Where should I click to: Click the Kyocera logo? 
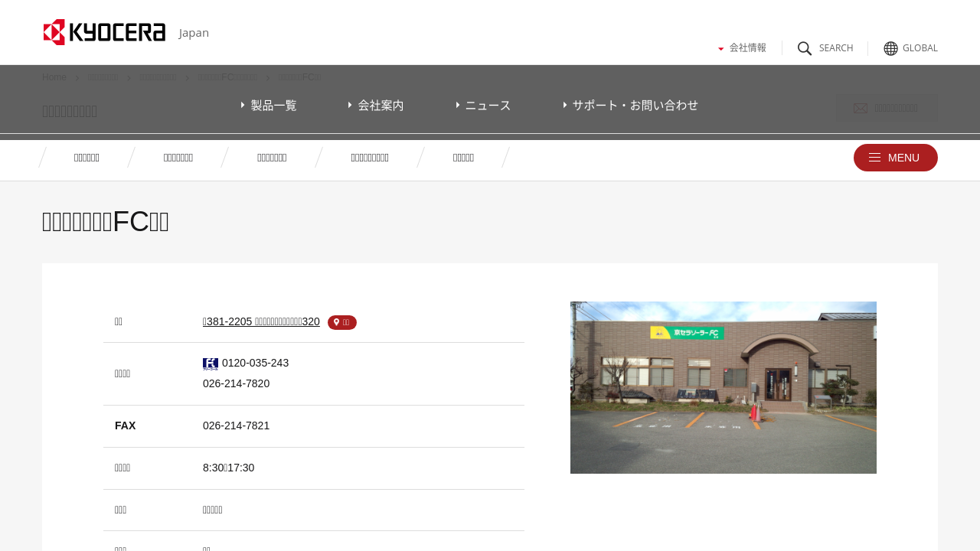[x=104, y=32]
